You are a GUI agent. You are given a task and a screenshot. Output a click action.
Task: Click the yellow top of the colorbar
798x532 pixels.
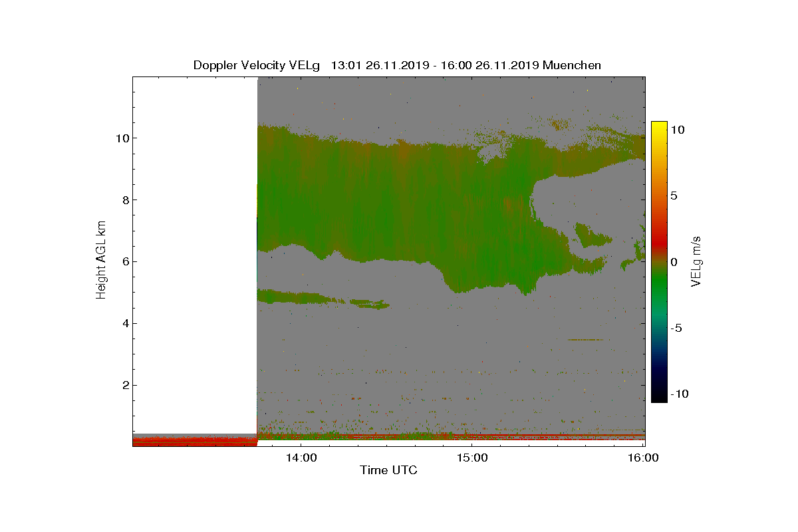[x=658, y=126]
